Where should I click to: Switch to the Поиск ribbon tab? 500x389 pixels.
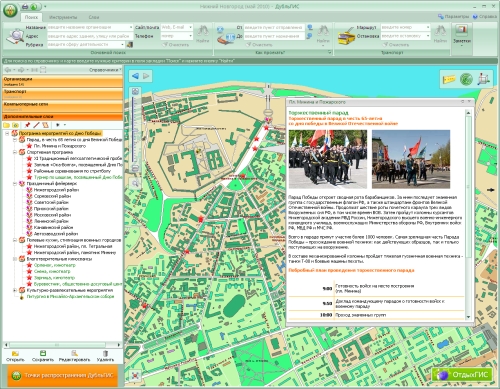(31, 17)
